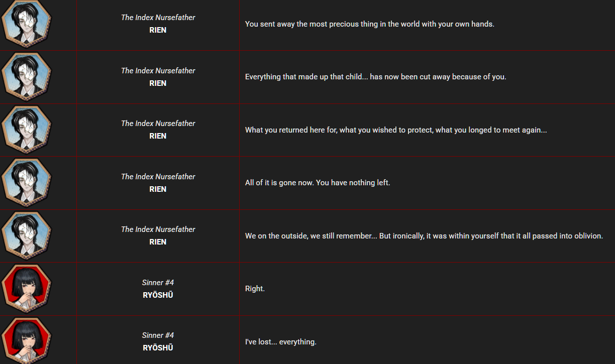Click Ryōshū's portrait beside the "Right." line
Image resolution: width=615 pixels, height=364 pixels.
click(27, 289)
